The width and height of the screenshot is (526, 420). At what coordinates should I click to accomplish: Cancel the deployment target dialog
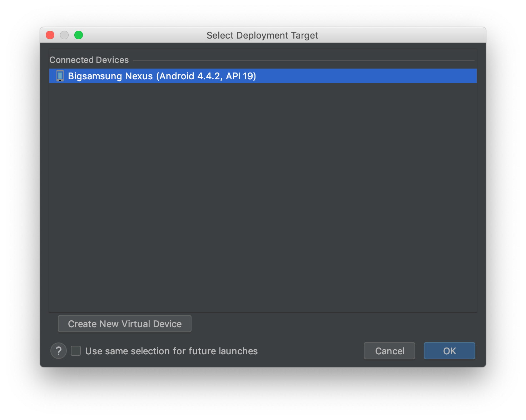[389, 351]
